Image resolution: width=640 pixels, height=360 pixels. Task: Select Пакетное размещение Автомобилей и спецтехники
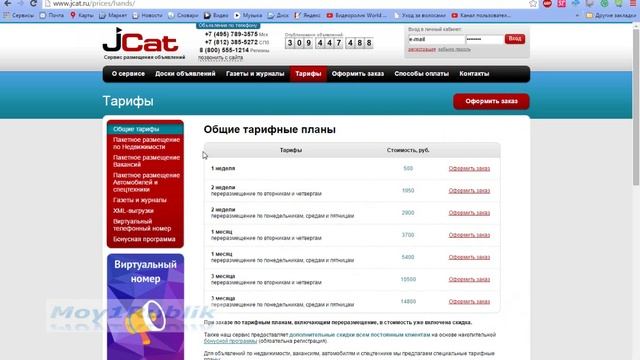(146, 182)
